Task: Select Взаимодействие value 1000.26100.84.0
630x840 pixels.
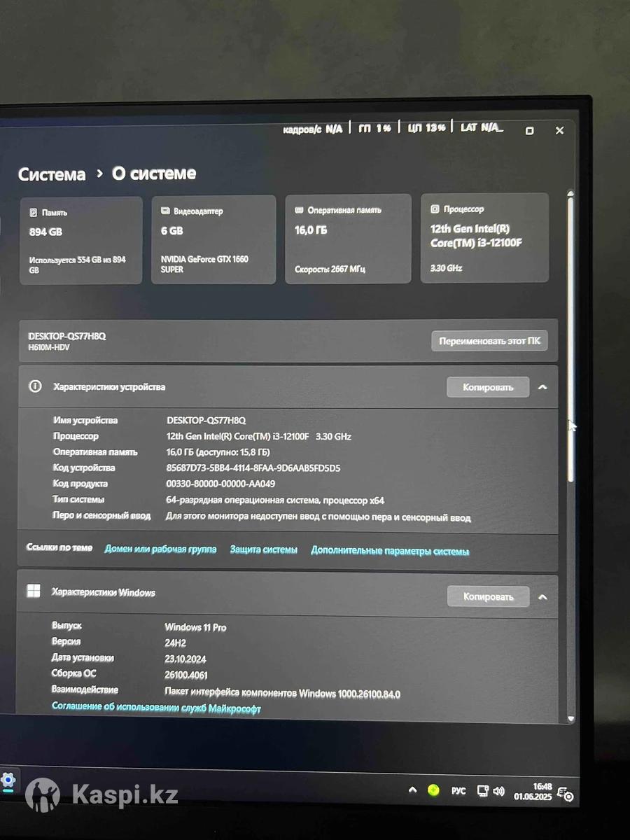Action: click(283, 694)
